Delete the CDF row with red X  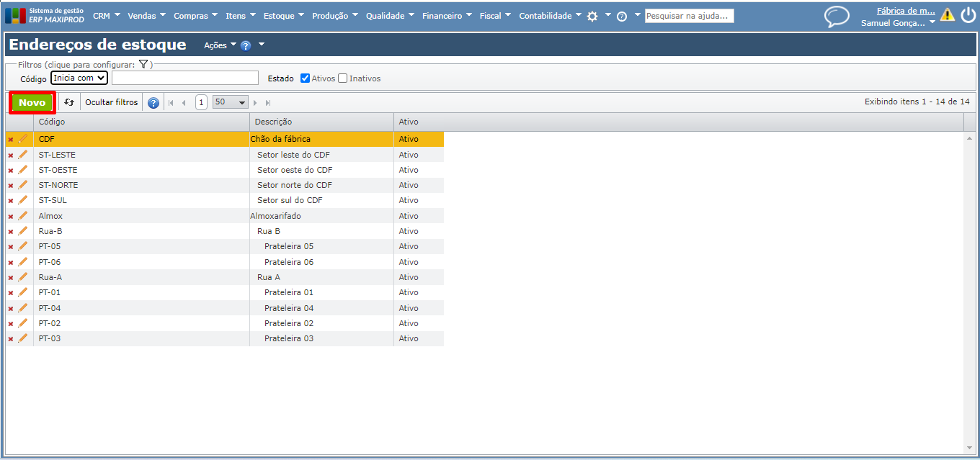coord(11,140)
